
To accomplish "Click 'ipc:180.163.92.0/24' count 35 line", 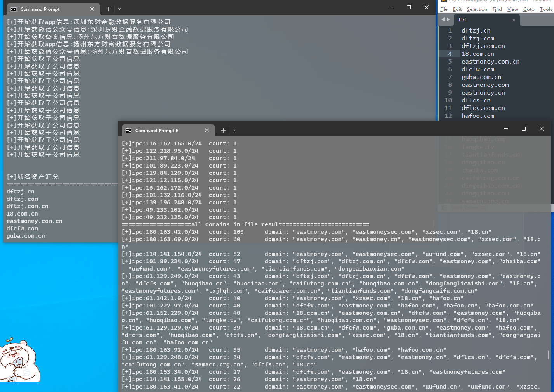I will pos(284,350).
